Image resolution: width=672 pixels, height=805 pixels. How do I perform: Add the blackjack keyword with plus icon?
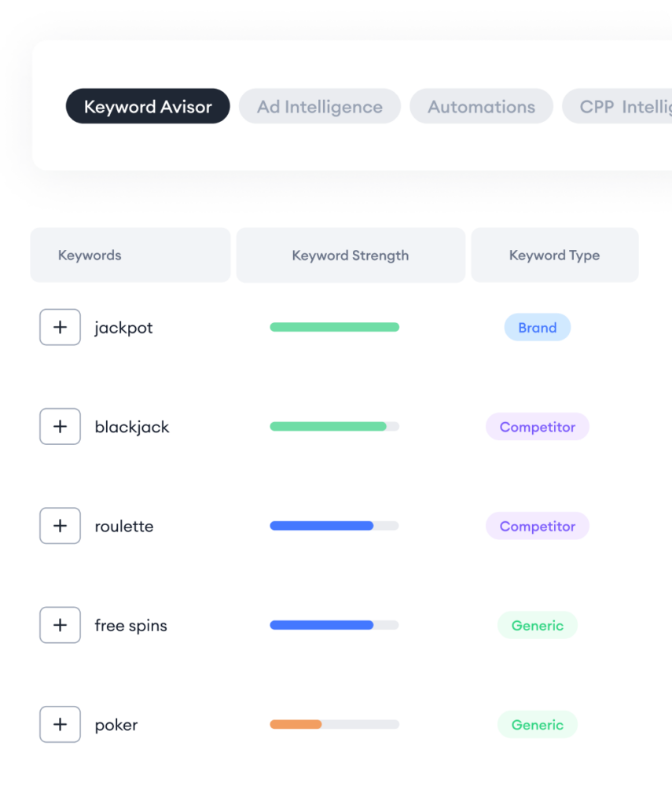click(60, 426)
